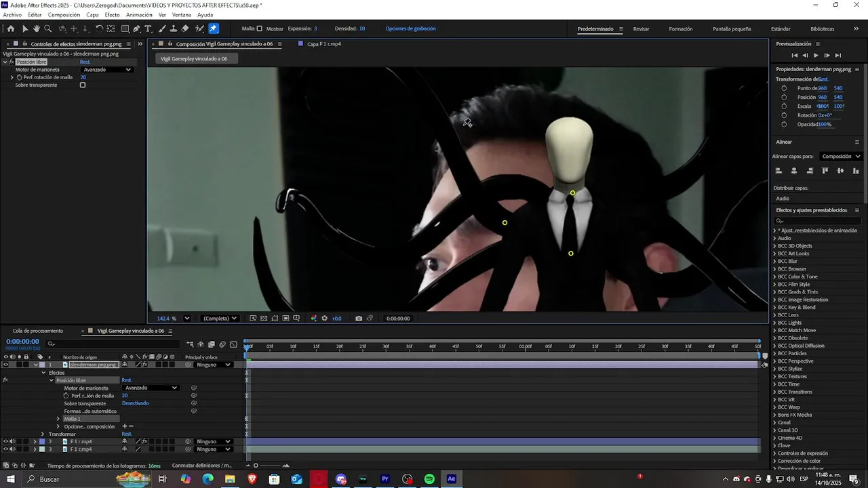The width and height of the screenshot is (868, 488).
Task: Open Premiere Pro from the taskbar
Action: (x=385, y=479)
